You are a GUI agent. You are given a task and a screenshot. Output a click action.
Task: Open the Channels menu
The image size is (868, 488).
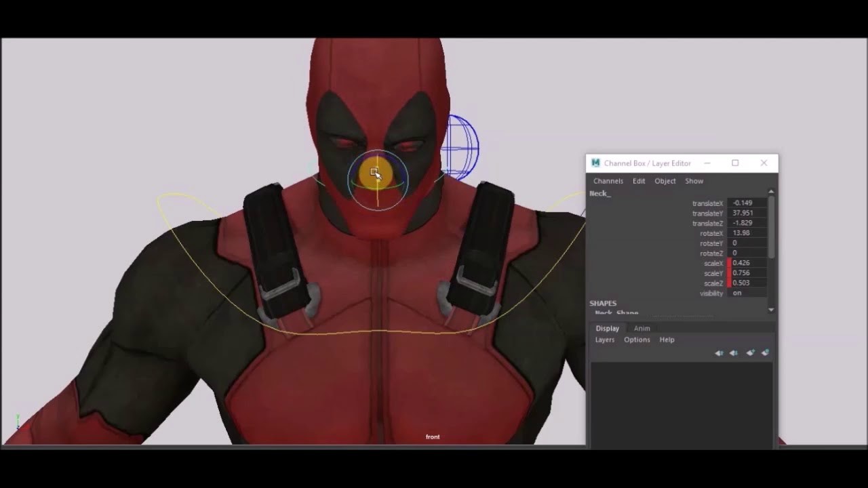click(608, 181)
